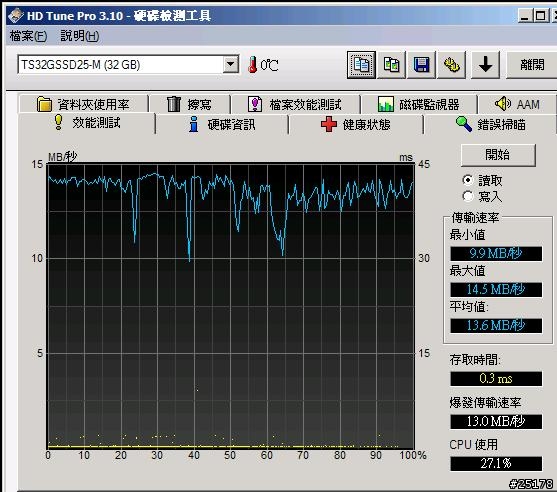Image resolution: width=557 pixels, height=492 pixels.
Task: Click the benchmark transfer rate graph
Action: pyautogui.click(x=231, y=306)
